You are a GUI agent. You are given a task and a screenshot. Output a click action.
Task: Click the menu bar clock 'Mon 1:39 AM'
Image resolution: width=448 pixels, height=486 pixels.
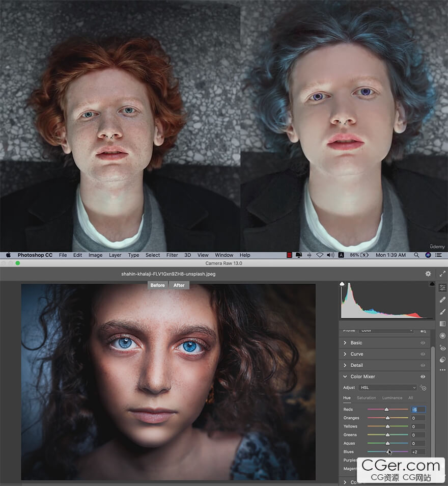click(390, 255)
